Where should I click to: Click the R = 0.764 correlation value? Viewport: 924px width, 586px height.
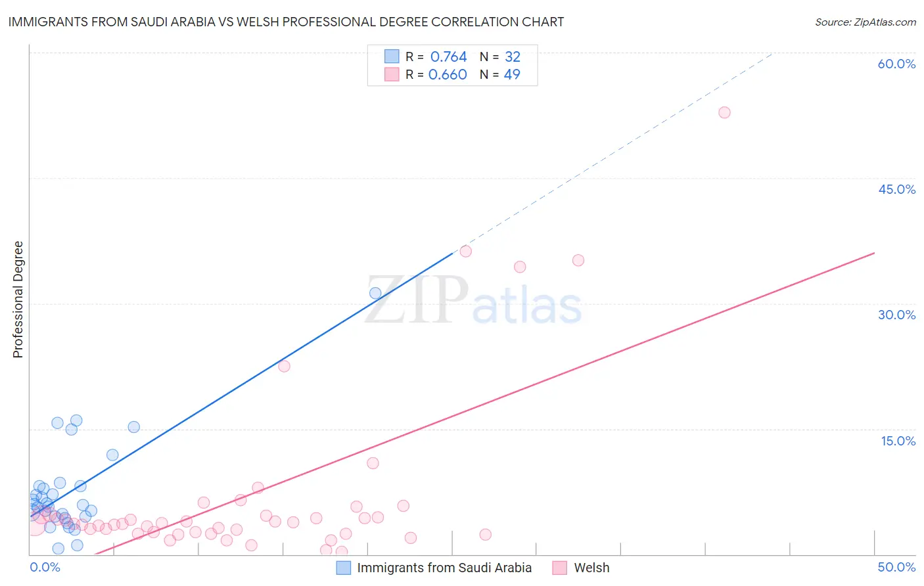448,56
